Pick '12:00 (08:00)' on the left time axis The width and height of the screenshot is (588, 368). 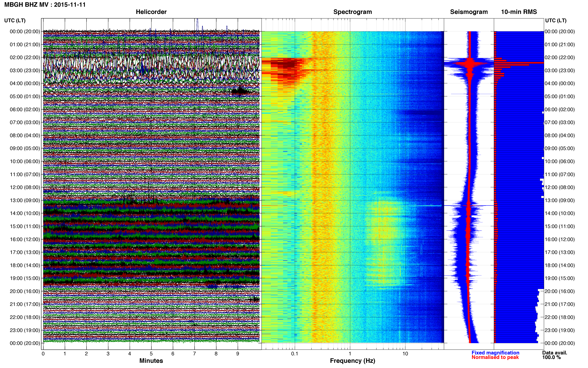(x=25, y=187)
